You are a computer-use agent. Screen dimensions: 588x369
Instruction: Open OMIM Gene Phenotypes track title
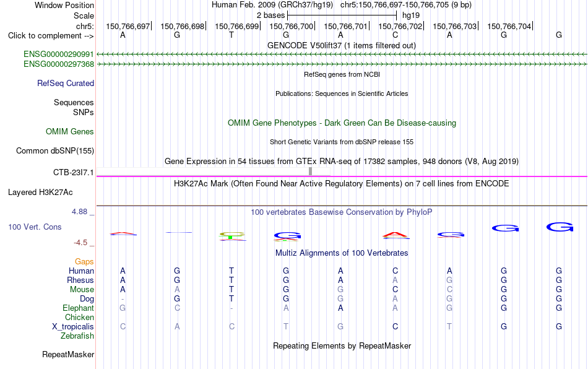342,123
